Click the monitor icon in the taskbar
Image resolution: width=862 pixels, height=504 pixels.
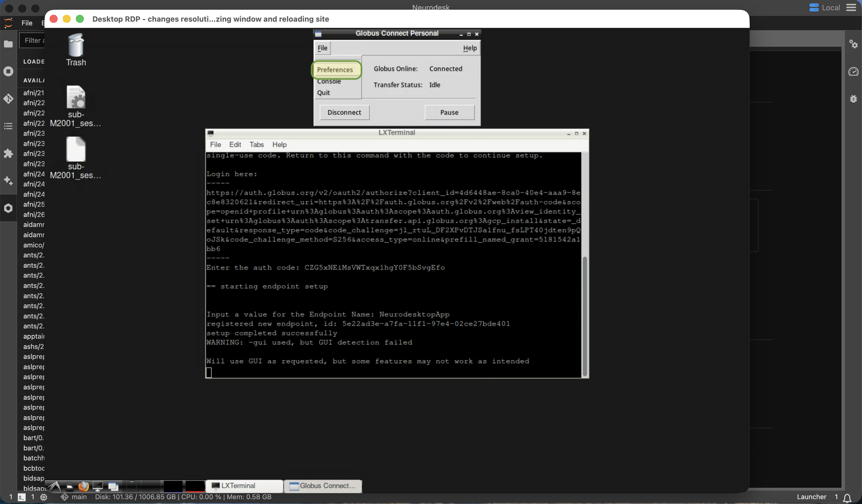click(x=98, y=486)
